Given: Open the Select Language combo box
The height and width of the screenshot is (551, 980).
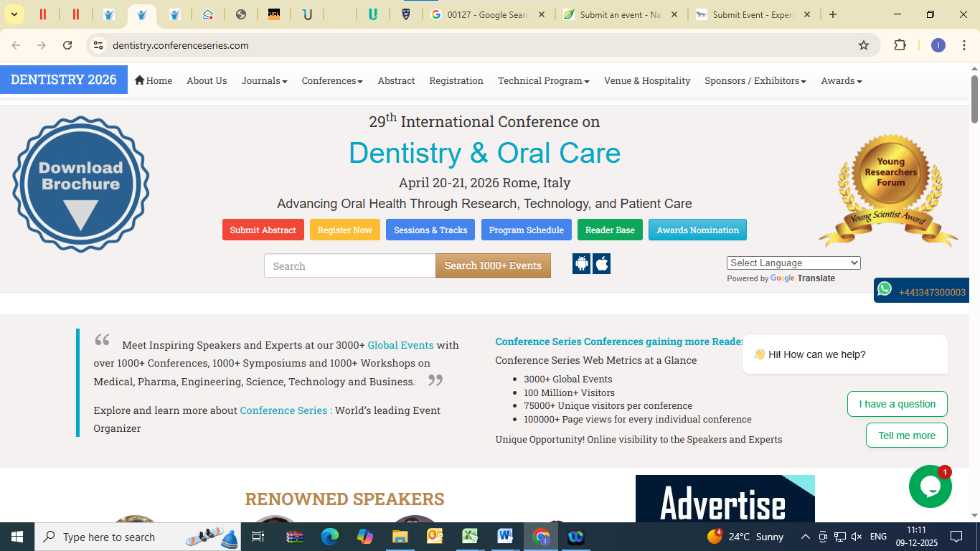Looking at the screenshot, I should [x=793, y=263].
